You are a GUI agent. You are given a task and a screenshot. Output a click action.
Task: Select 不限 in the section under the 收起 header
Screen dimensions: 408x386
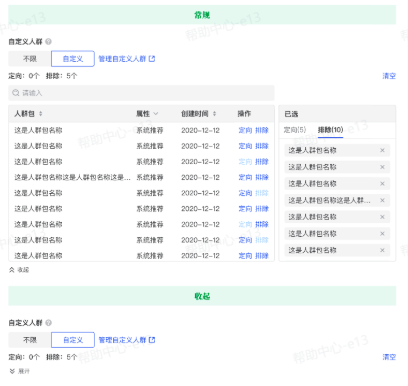pos(30,340)
